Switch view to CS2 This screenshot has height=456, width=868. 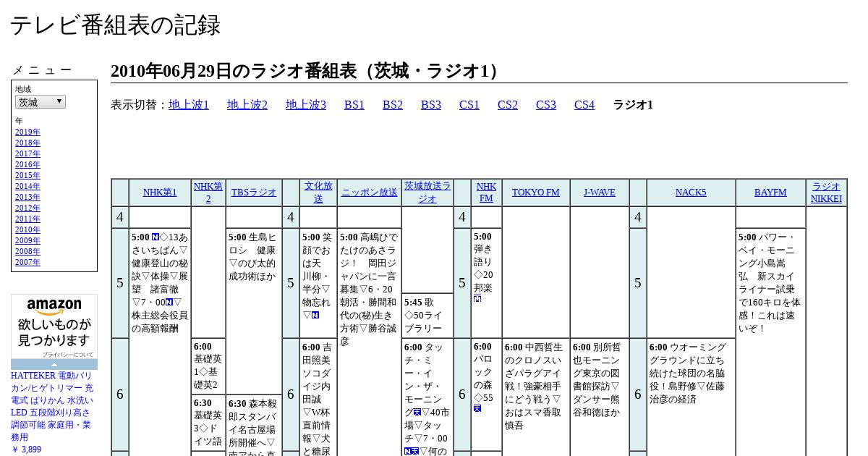[x=508, y=105]
